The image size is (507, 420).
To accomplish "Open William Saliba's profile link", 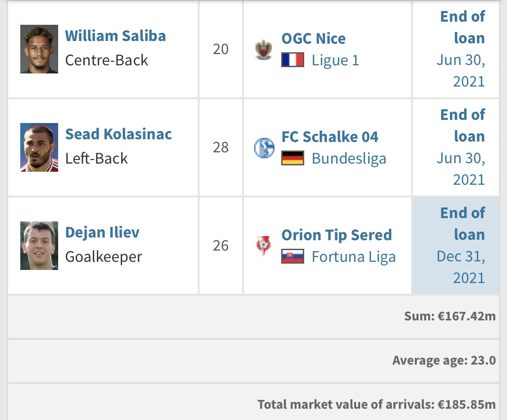I will [x=115, y=36].
